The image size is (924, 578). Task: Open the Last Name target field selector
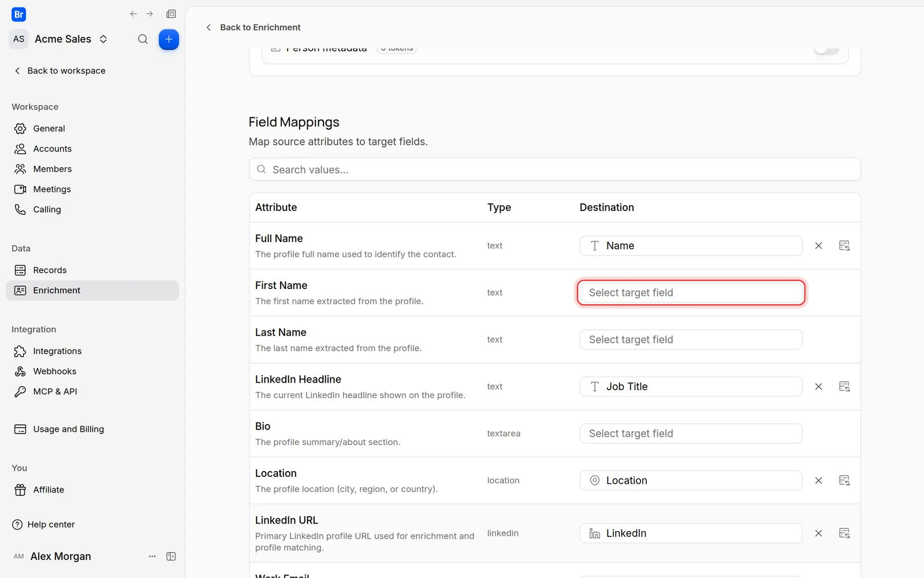[691, 340]
